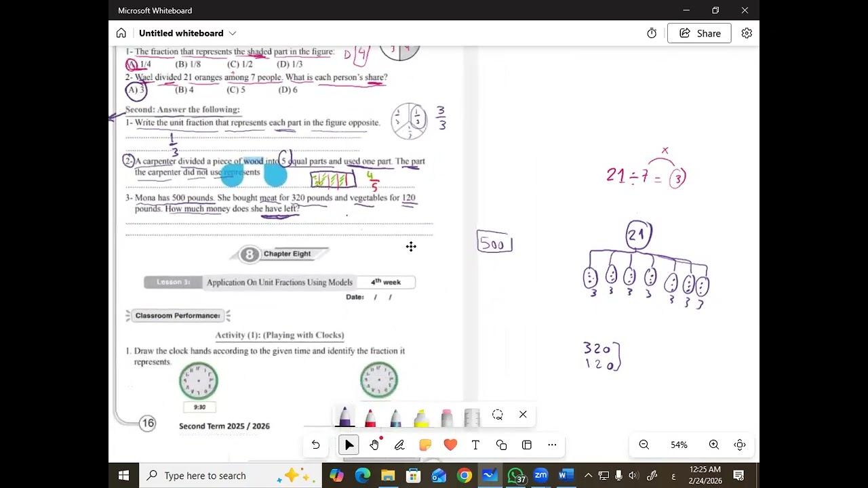Image resolution: width=868 pixels, height=488 pixels.
Task: Select the pink eraser tool
Action: pos(446,416)
